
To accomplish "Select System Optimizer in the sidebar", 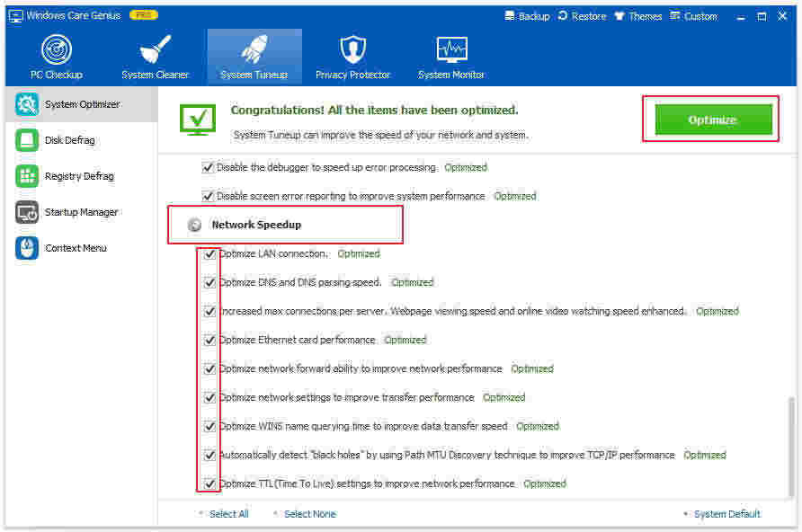I will tap(82, 104).
